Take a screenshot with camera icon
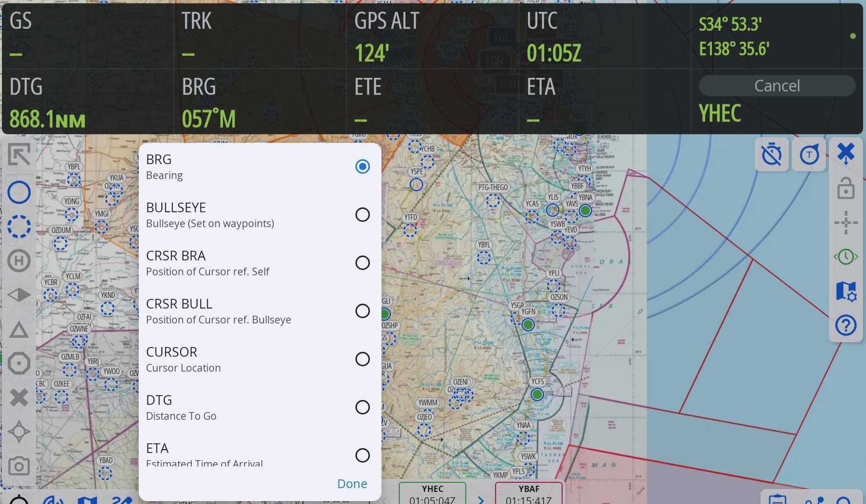Image resolution: width=866 pixels, height=504 pixels. pyautogui.click(x=19, y=466)
